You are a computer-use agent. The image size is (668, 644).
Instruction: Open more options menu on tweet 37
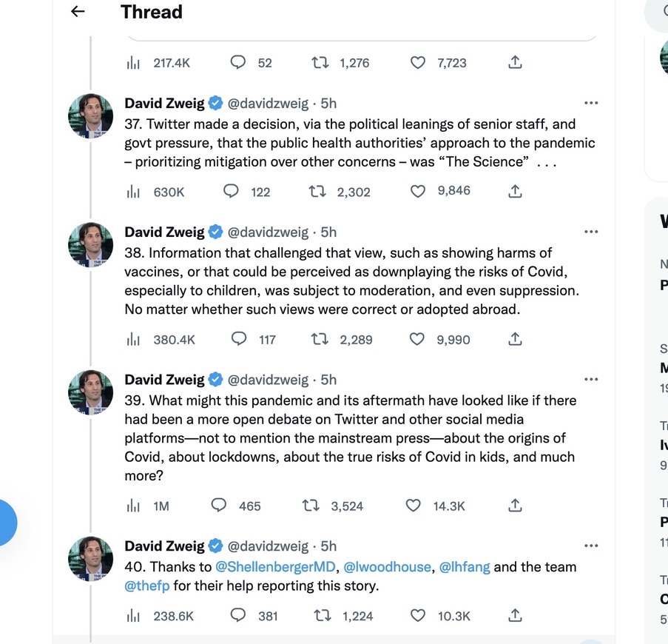click(x=591, y=104)
